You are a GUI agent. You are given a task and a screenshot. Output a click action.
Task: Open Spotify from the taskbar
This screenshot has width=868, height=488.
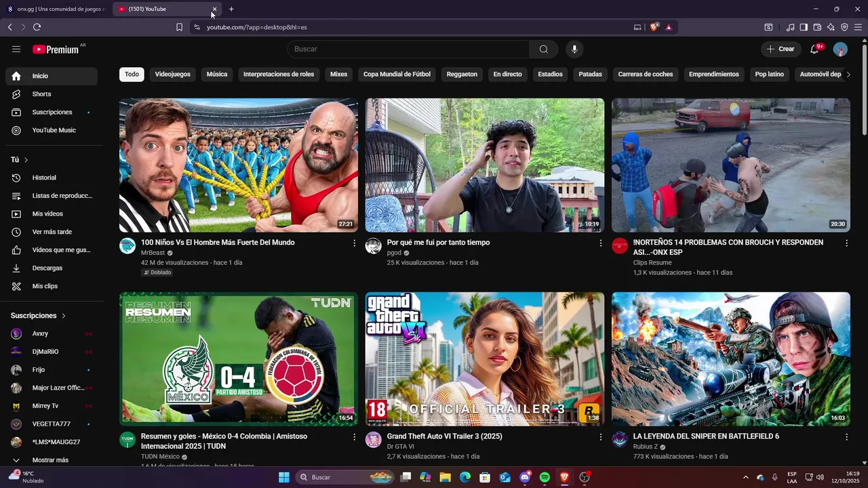[545, 477]
